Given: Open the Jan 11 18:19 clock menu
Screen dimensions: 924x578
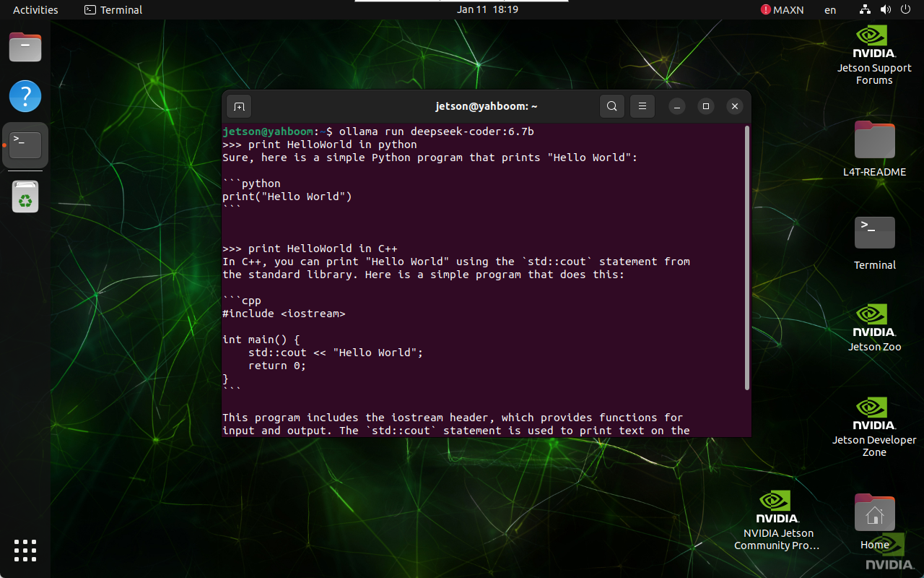Looking at the screenshot, I should [487, 9].
